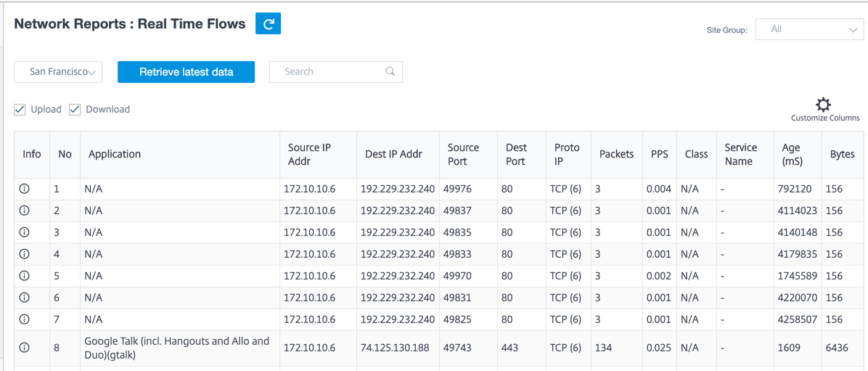Click age value 4114023
The image size is (868, 371).
[798, 211]
